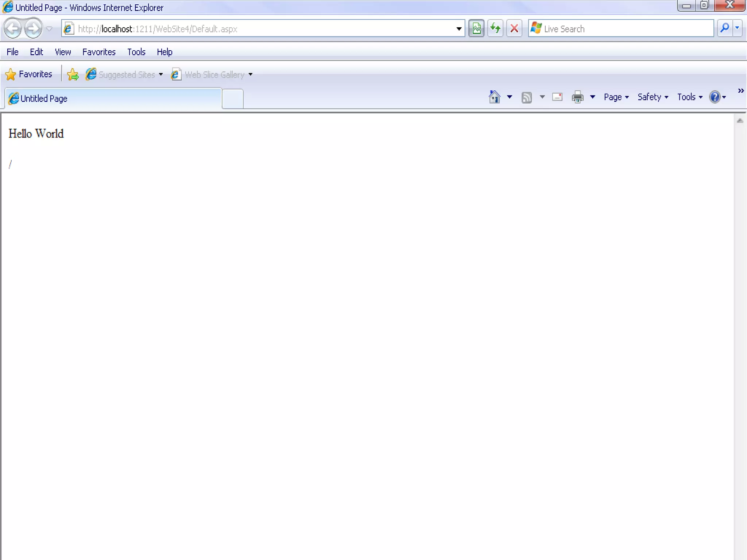Screen dimensions: 747x560
Task: Open the Page dropdown menu
Action: tap(616, 97)
